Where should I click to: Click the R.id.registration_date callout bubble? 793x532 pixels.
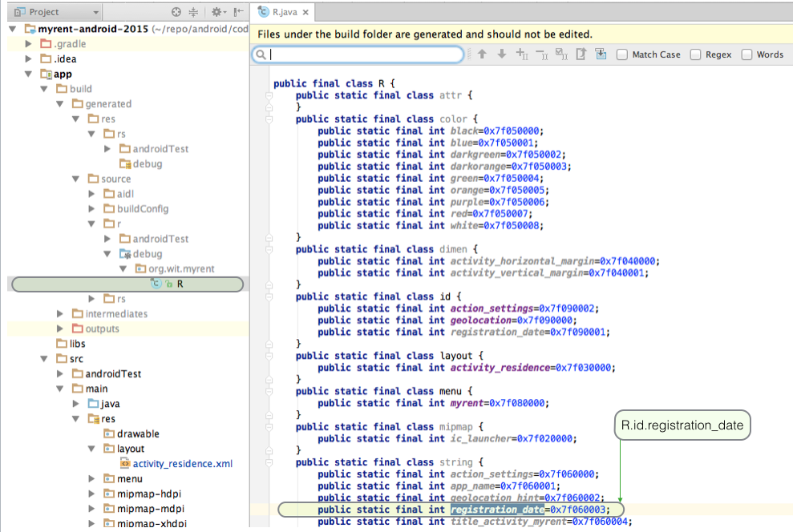[682, 425]
